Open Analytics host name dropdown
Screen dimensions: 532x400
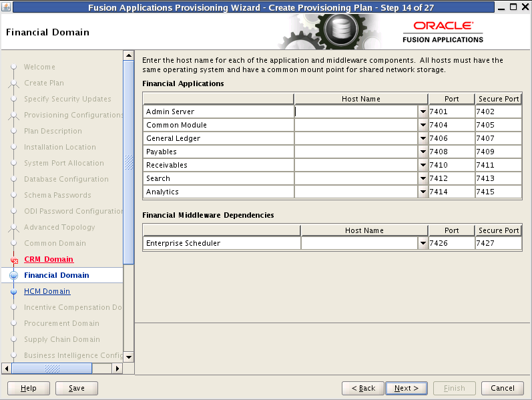coord(423,192)
